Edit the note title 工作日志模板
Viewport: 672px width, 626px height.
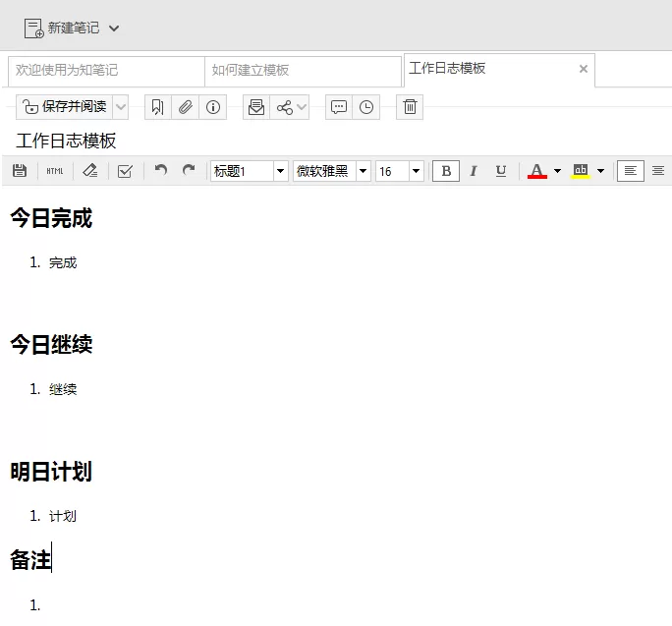[x=66, y=141]
